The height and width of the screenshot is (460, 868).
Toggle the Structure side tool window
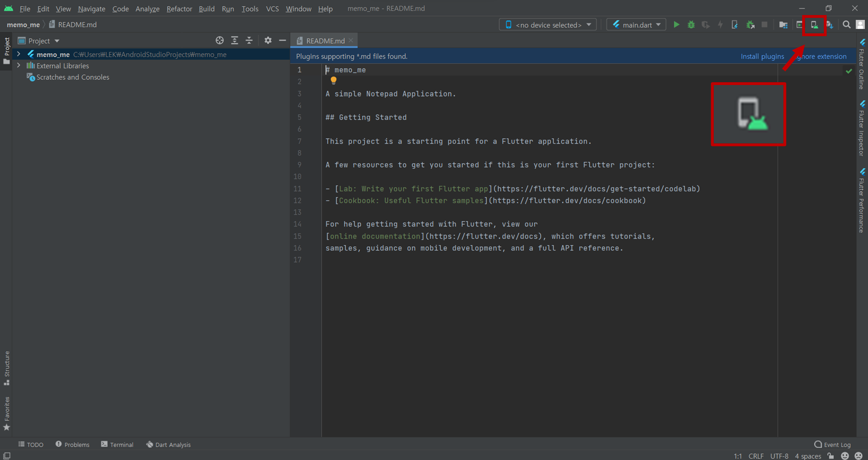click(x=7, y=368)
